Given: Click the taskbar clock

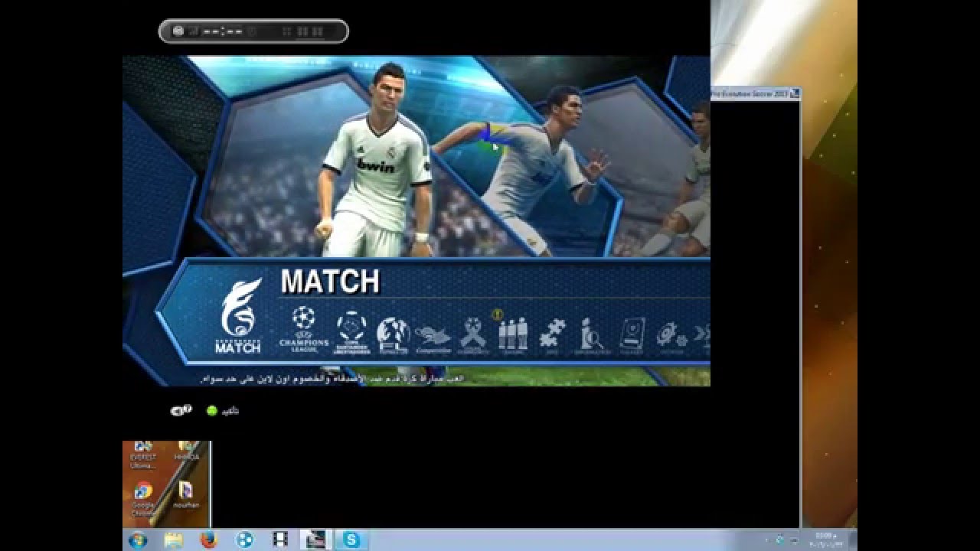Looking at the screenshot, I should pyautogui.click(x=828, y=540).
